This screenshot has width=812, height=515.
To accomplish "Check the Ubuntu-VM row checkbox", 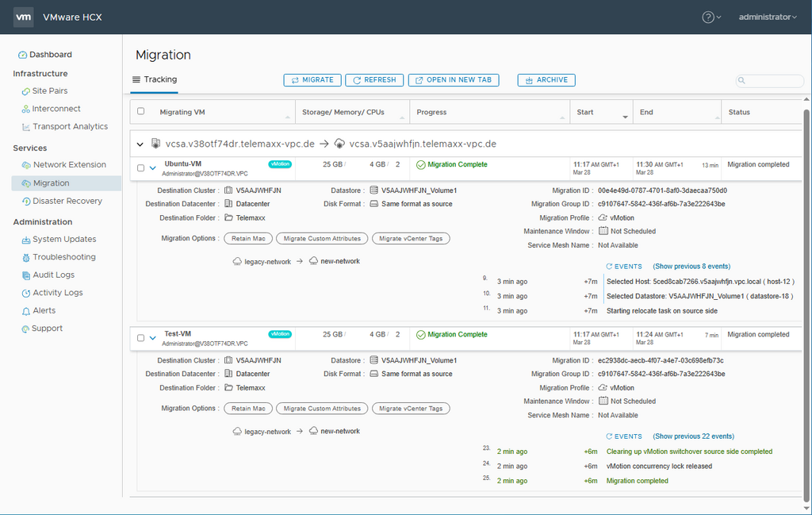I will (141, 168).
